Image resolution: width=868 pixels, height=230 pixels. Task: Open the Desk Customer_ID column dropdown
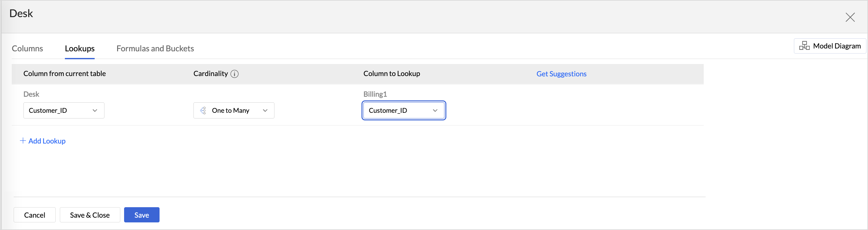[57, 111]
